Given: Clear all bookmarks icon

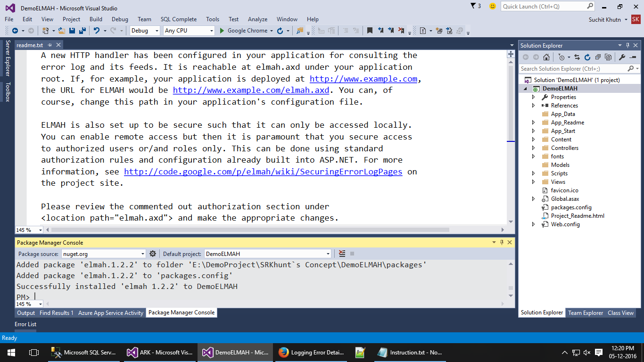Looking at the screenshot, I should point(401,31).
